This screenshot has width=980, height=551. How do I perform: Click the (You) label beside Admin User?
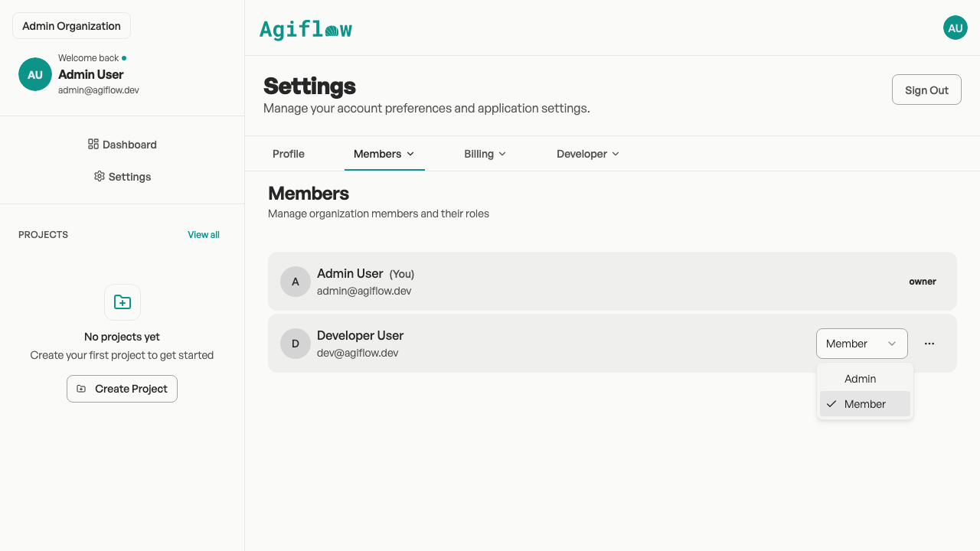click(402, 274)
